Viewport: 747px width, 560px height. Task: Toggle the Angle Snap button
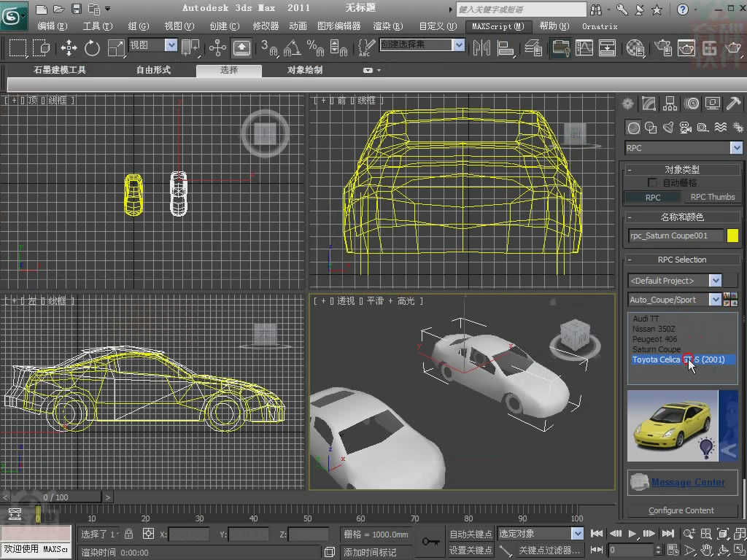[292, 47]
